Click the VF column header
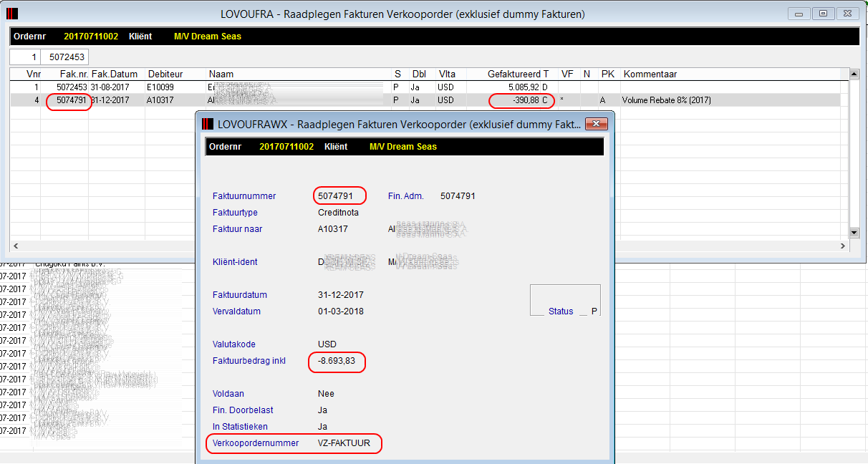 point(567,74)
